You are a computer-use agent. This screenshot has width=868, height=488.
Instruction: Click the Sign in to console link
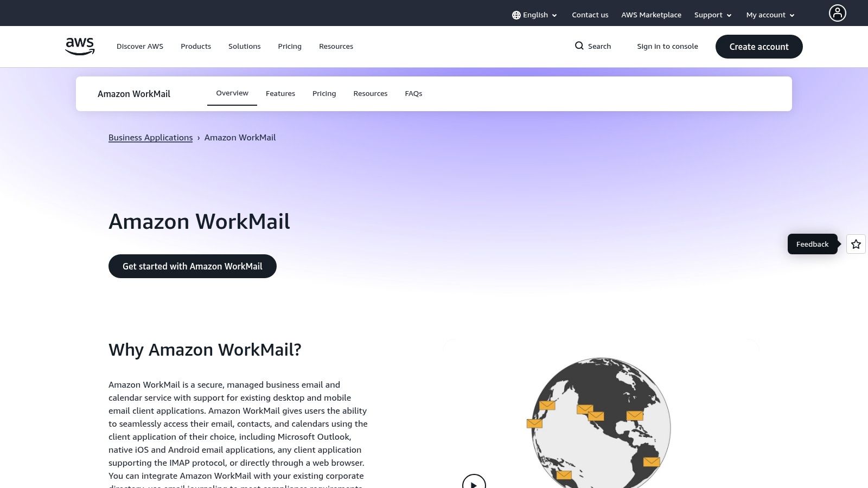(x=667, y=46)
